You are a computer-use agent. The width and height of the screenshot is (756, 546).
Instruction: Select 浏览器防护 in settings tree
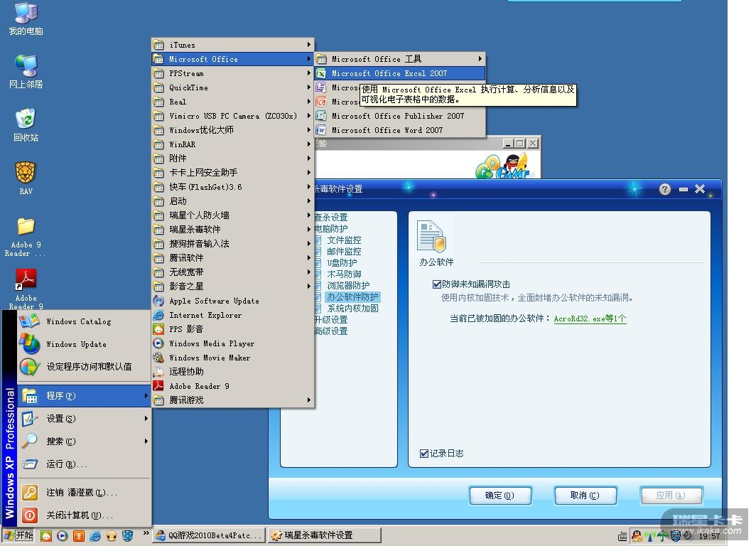click(348, 286)
